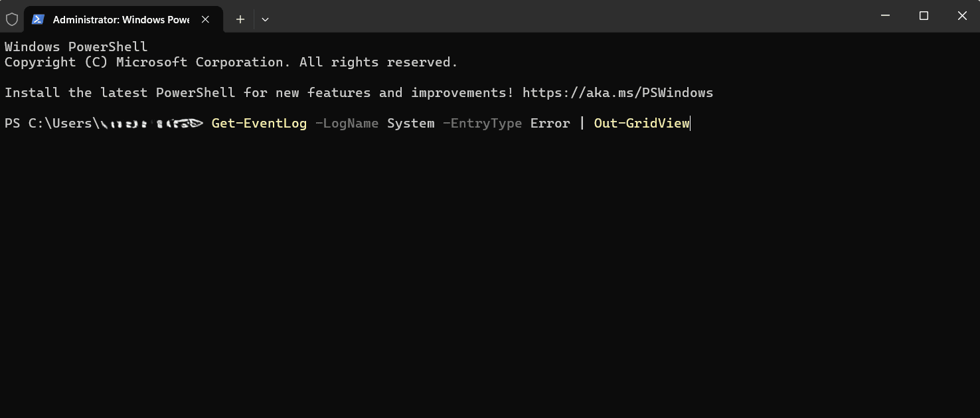Click the admin shield icon in title bar
980x418 pixels.
click(12, 19)
